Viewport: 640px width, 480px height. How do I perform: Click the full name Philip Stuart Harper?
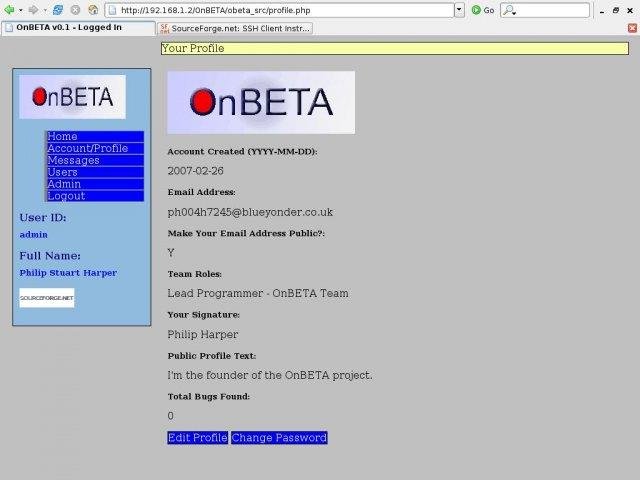click(68, 273)
